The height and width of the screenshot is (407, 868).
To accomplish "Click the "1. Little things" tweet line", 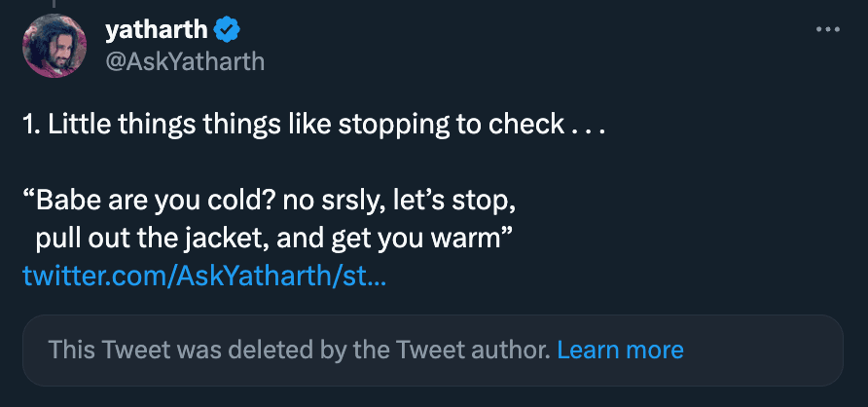I will 313,125.
